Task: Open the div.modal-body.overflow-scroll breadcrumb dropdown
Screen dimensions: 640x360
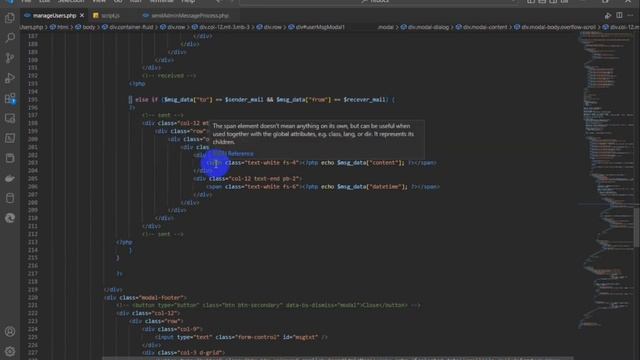Action: tap(558, 27)
